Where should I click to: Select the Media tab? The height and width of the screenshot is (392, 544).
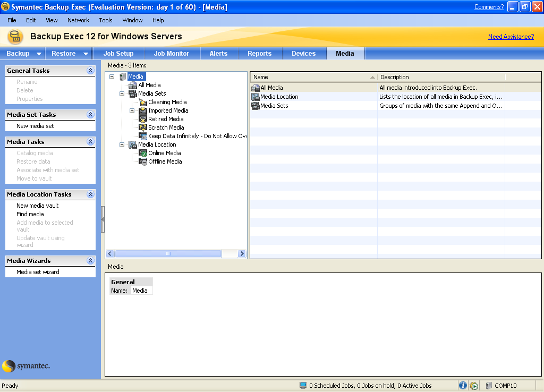pyautogui.click(x=345, y=54)
